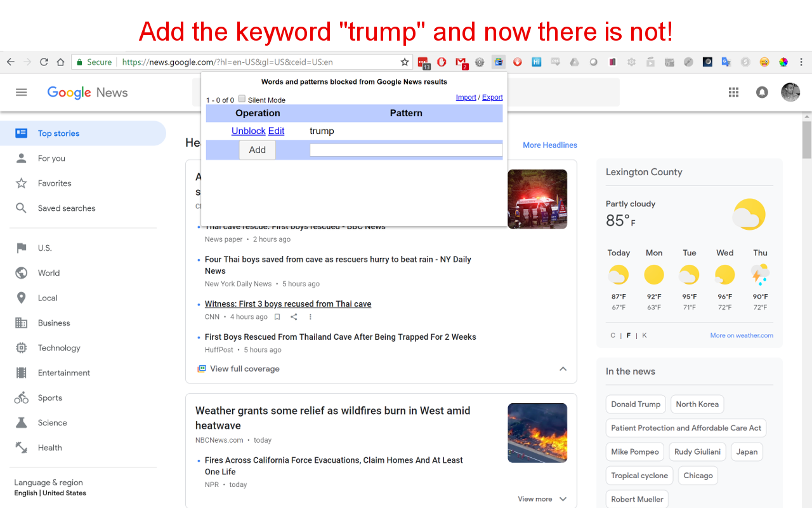Open more options for CNN Witness story

tap(310, 317)
